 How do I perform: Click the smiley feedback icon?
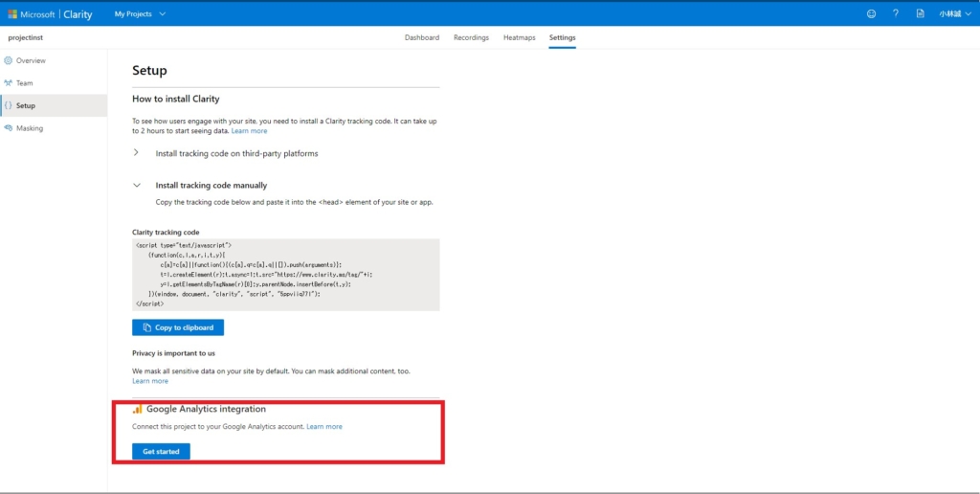coord(871,13)
